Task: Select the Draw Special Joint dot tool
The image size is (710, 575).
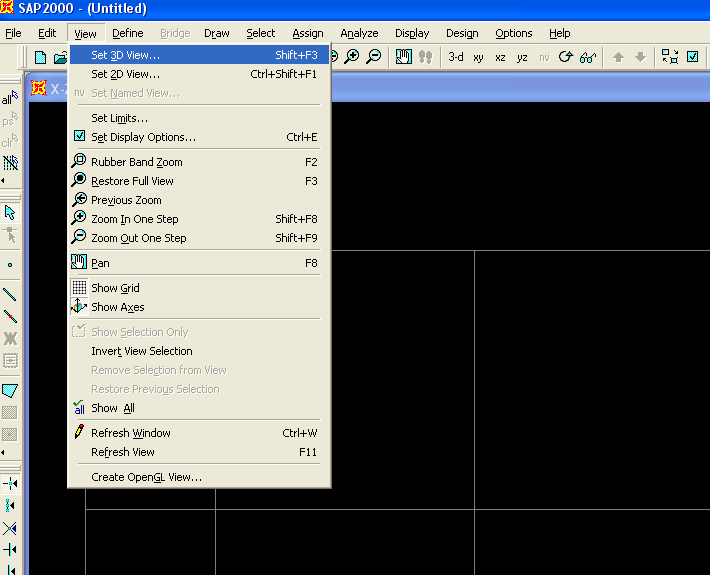Action: [10, 265]
